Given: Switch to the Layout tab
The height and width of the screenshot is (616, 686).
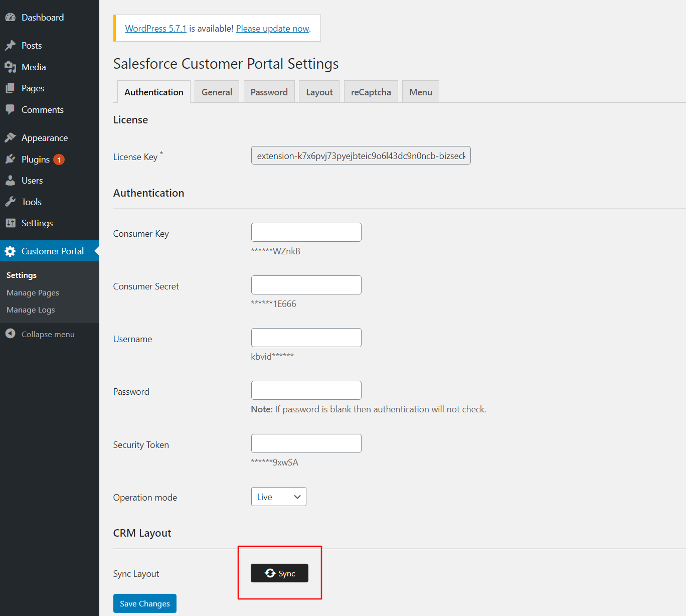Looking at the screenshot, I should (x=319, y=92).
